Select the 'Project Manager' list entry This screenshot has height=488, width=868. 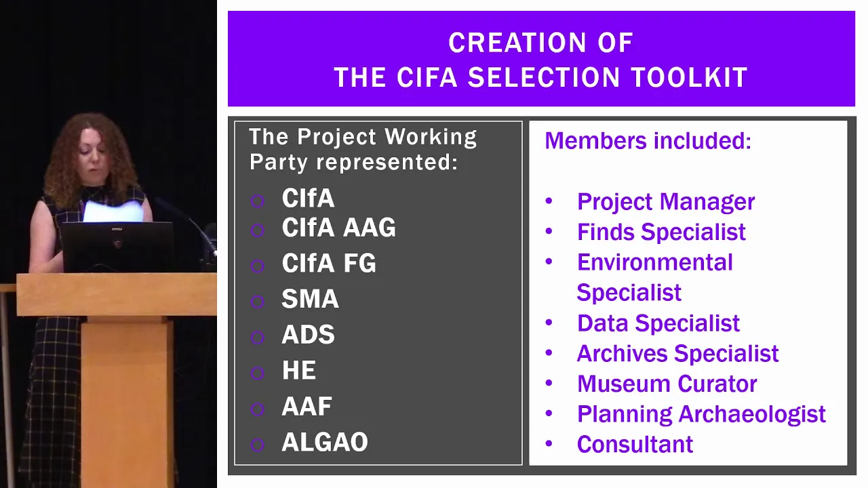(666, 202)
